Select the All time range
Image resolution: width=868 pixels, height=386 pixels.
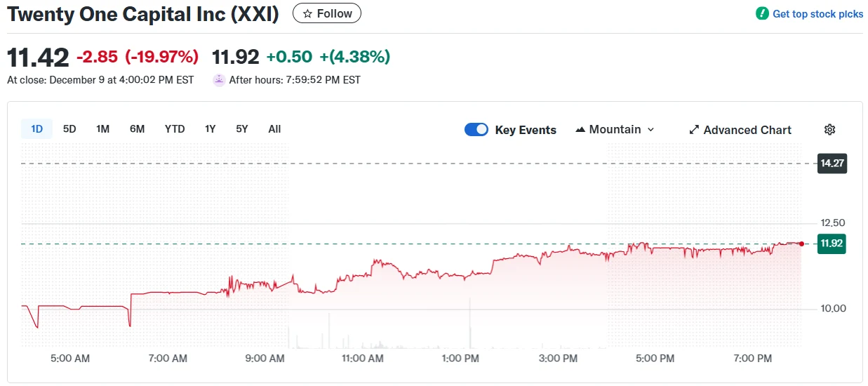(274, 129)
